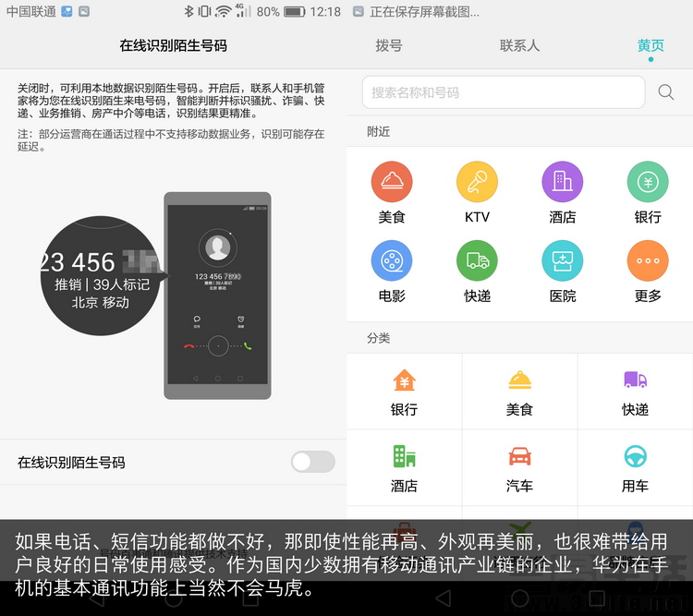Screen dimensions: 693x616
Task: Open the 美食 food icon in nearby section
Action: tap(391, 183)
